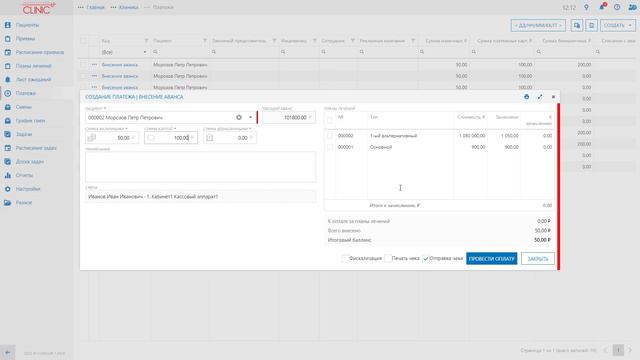The height and width of the screenshot is (360, 640).
Task: Expand dialog with the maximize arrows icon
Action: 540,97
